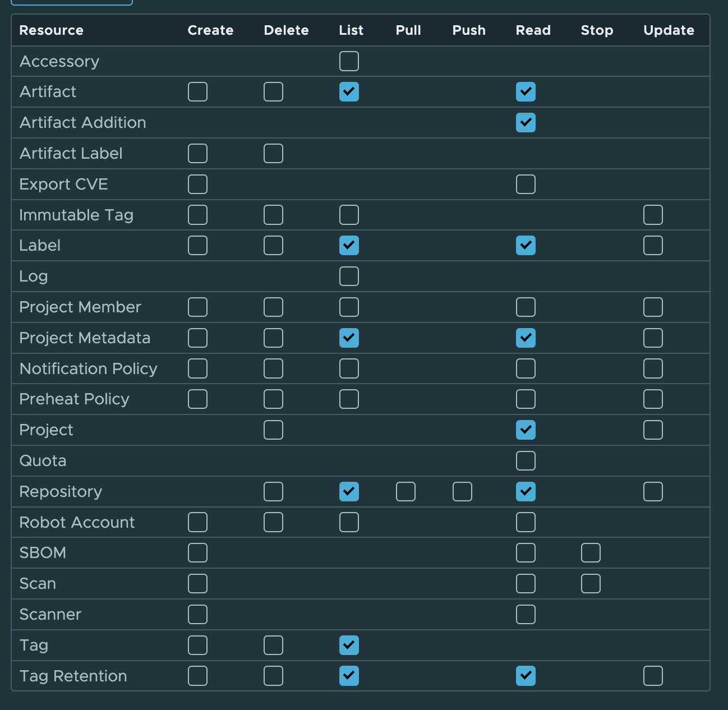The width and height of the screenshot is (728, 710).
Task: Check Immutable Tag Delete checkbox
Action: [x=273, y=215]
